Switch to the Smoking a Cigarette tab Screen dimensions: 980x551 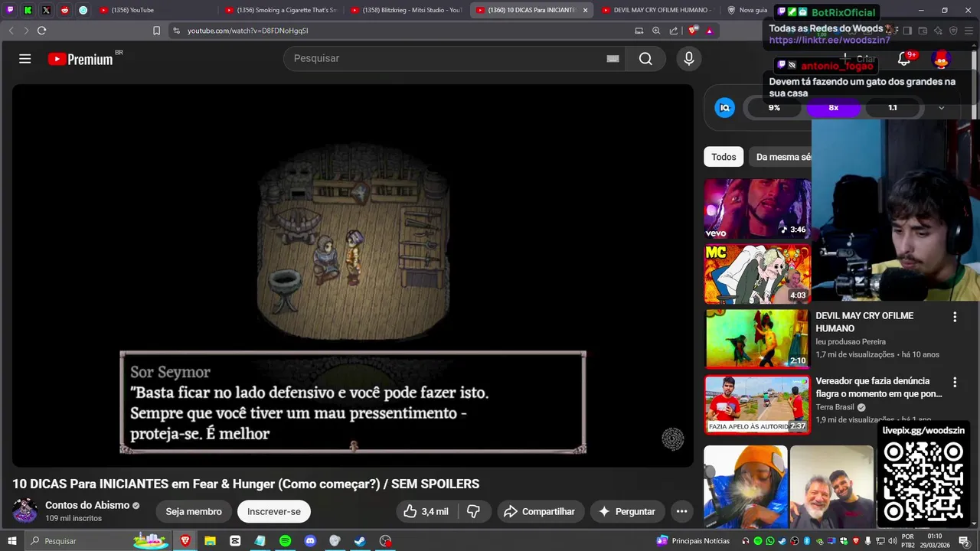pyautogui.click(x=280, y=10)
